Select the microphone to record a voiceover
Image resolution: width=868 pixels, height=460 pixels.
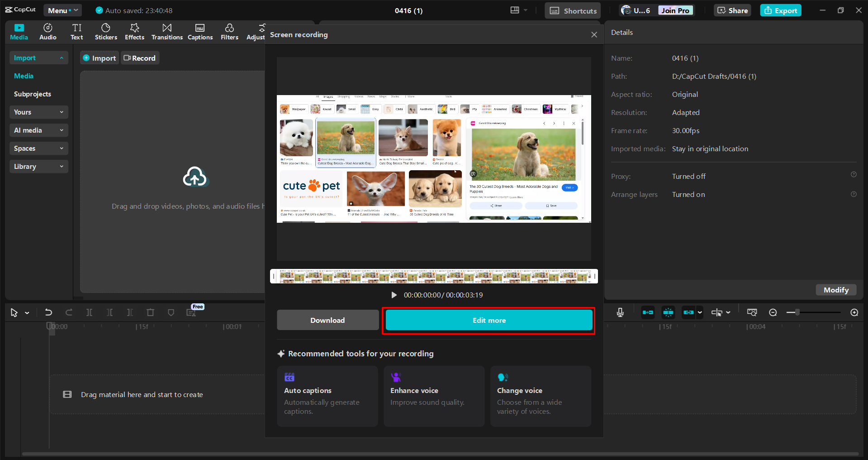(x=620, y=312)
